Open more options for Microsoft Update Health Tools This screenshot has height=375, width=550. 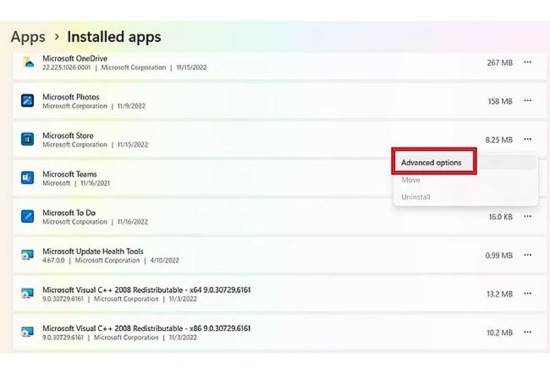pyautogui.click(x=528, y=255)
